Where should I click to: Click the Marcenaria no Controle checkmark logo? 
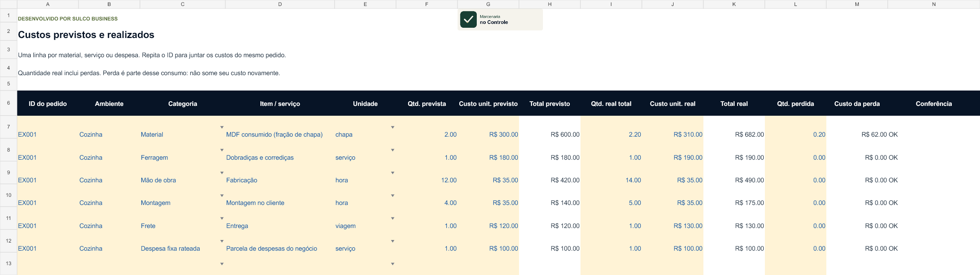468,19
